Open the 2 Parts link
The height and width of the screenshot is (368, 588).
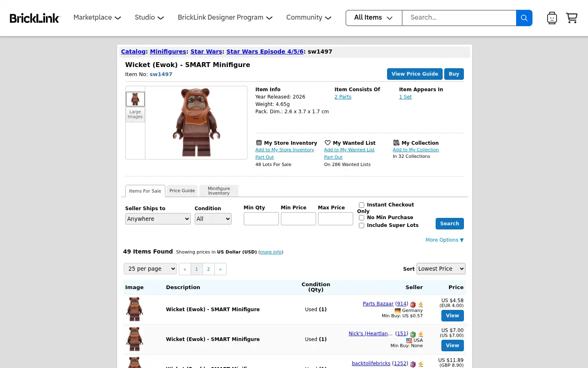[343, 97]
